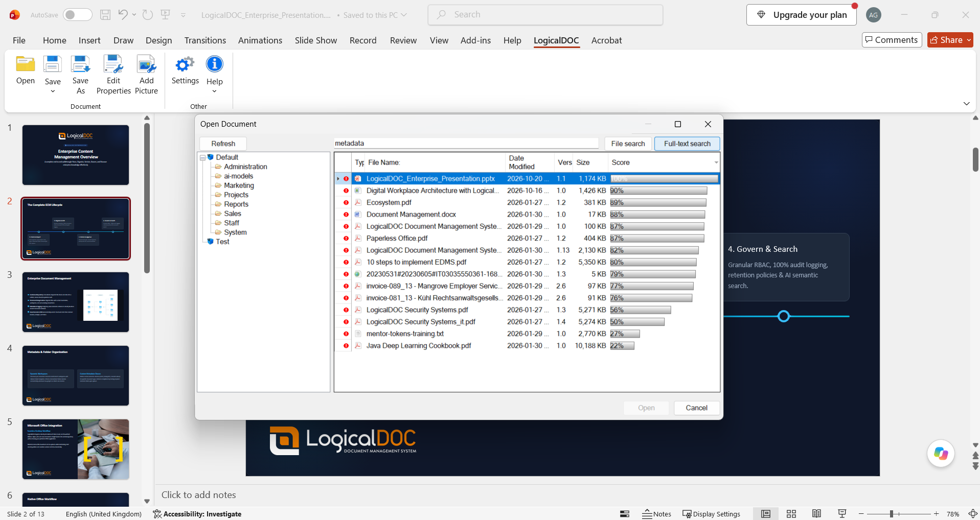Select the Marketing folder

239,185
